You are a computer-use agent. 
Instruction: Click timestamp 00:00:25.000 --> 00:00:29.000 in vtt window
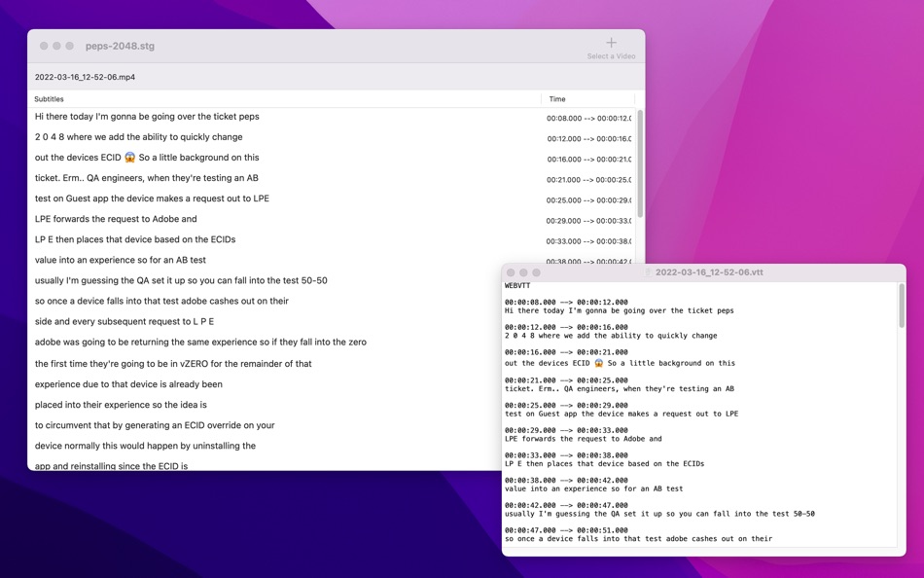point(566,405)
